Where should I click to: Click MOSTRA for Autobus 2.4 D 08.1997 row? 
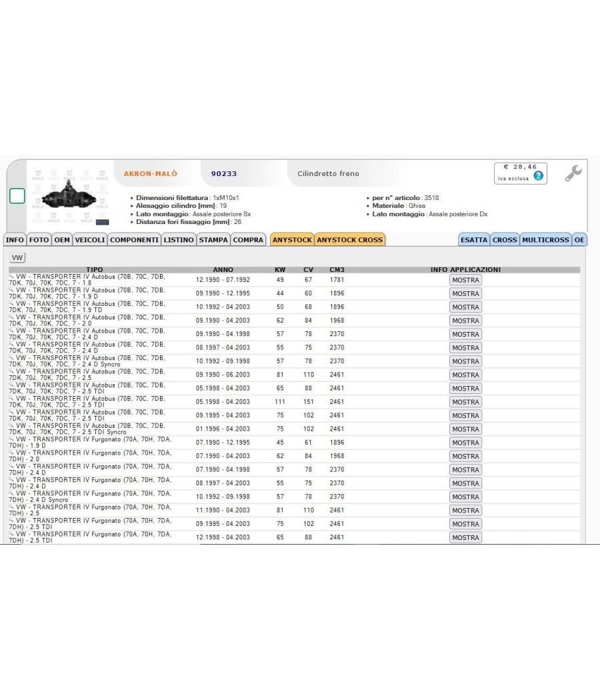(465, 348)
